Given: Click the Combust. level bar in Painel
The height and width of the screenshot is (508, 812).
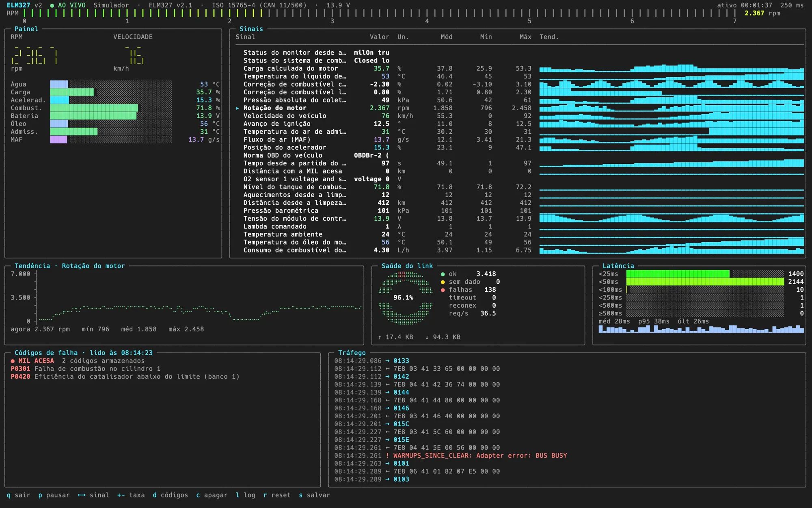Looking at the screenshot, I should tap(111, 108).
